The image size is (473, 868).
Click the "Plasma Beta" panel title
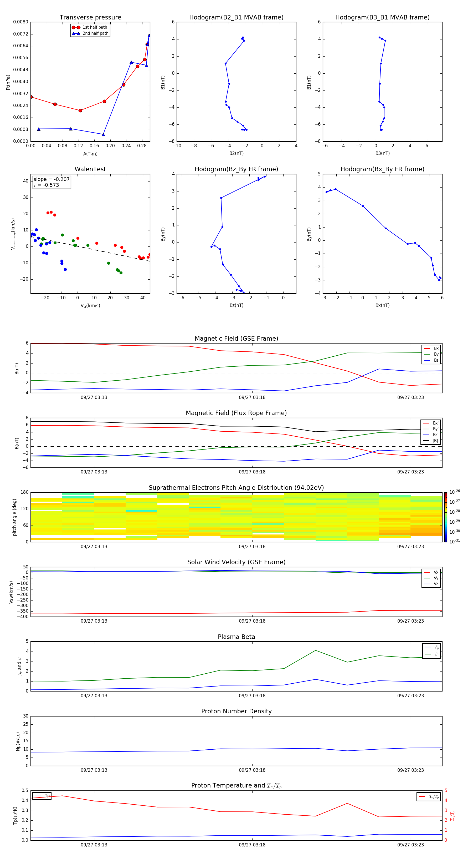(236, 637)
